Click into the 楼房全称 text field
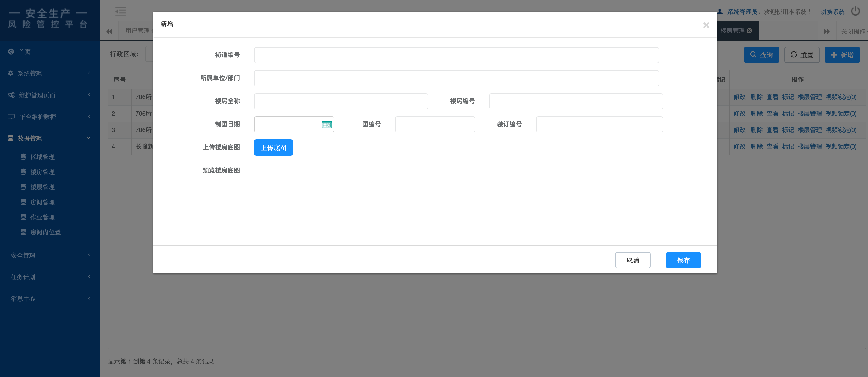The height and width of the screenshot is (377, 868). 341,101
